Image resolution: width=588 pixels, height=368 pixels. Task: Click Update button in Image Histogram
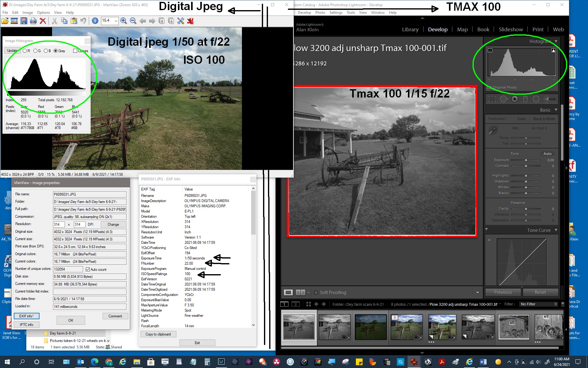pyautogui.click(x=12, y=51)
